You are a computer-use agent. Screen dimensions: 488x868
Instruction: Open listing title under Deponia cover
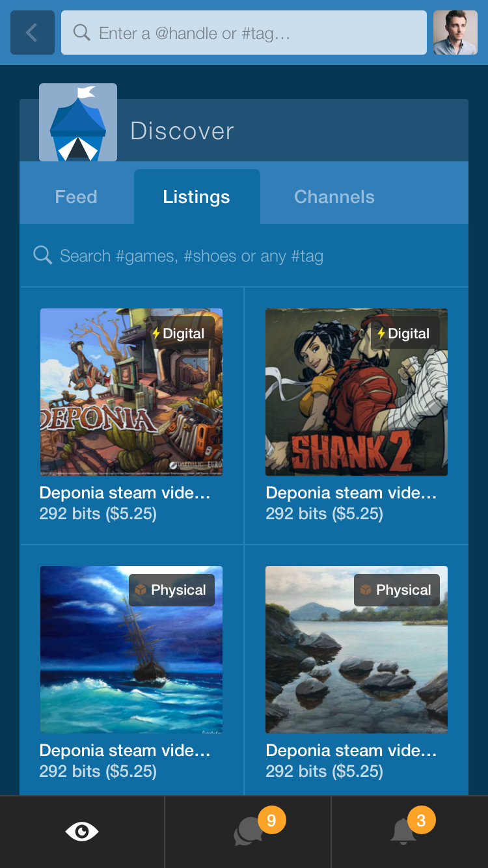(x=125, y=493)
